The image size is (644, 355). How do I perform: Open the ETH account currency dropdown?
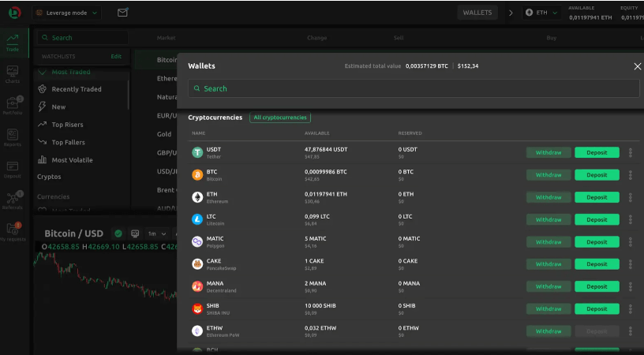click(541, 13)
